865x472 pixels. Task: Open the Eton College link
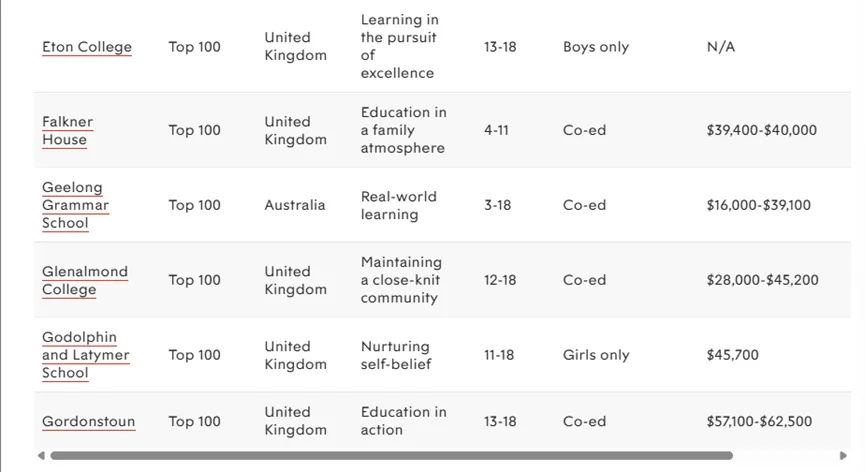(87, 47)
